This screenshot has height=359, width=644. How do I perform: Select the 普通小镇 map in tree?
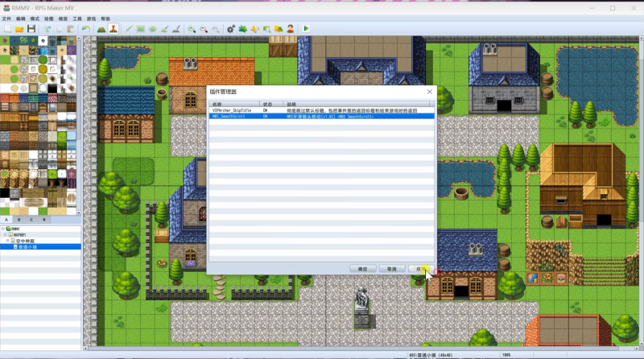click(x=27, y=247)
